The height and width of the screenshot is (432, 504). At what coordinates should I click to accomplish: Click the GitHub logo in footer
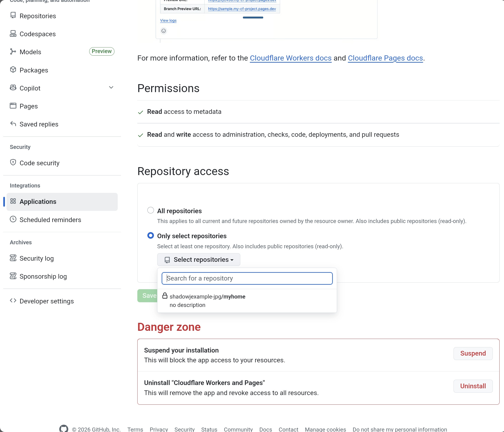pos(64,428)
